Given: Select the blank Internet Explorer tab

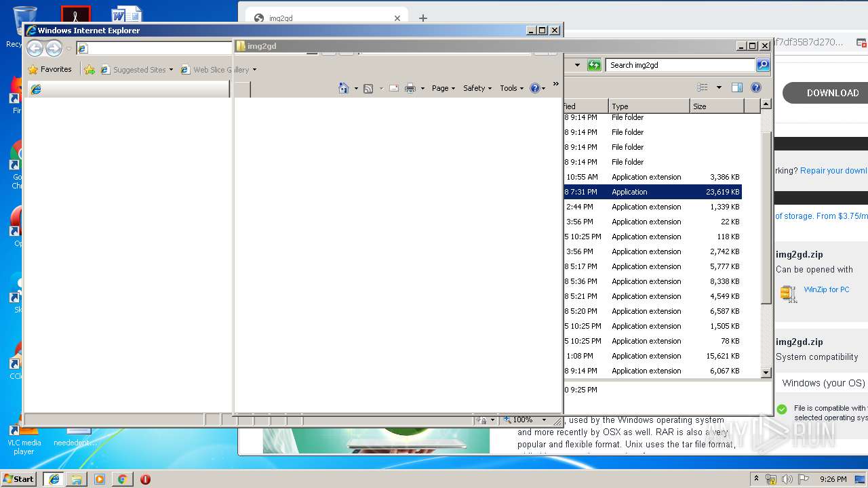Looking at the screenshot, I should (127, 89).
